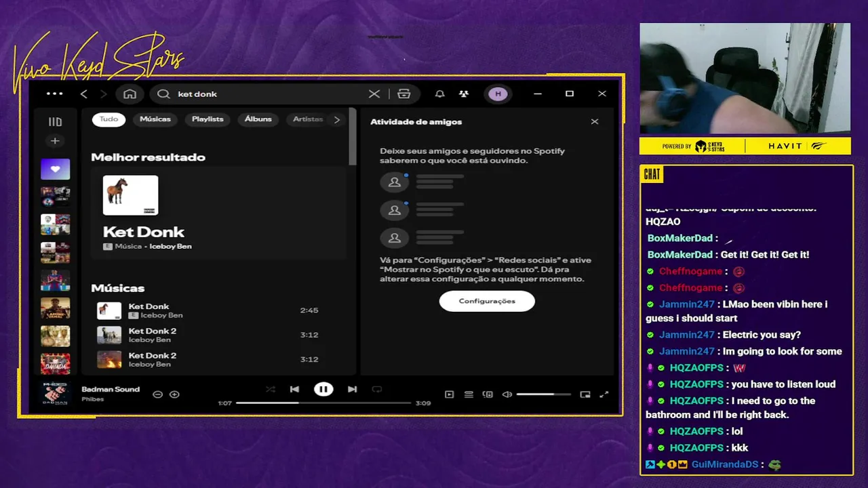Click HQZAOFPS in the kkk message
The width and height of the screenshot is (868, 488).
696,448
